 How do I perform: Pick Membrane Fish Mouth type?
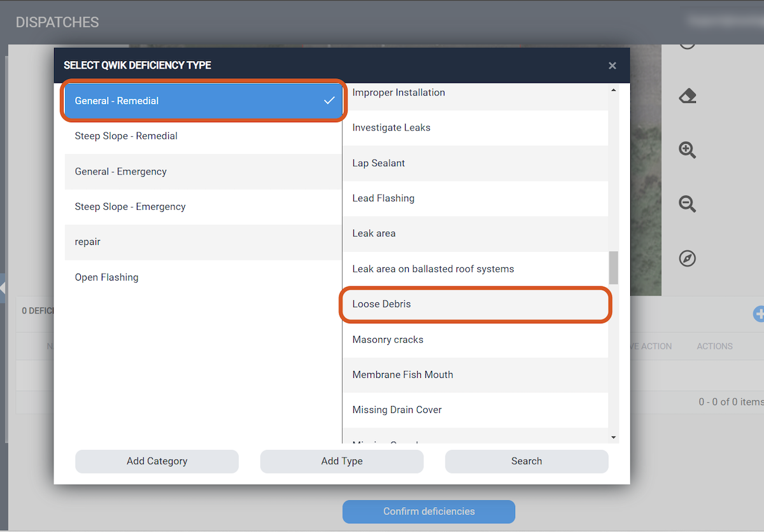pyautogui.click(x=476, y=375)
